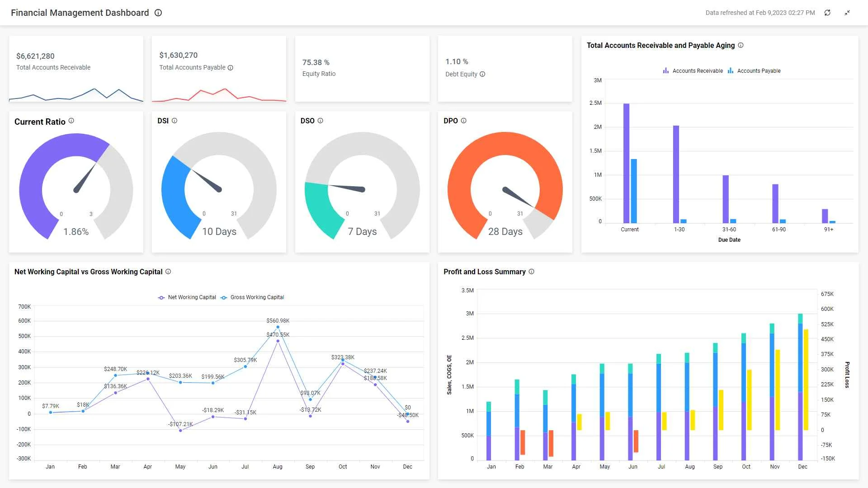The height and width of the screenshot is (488, 868).
Task: Click info icon beside Current Ratio title
Action: tap(71, 121)
